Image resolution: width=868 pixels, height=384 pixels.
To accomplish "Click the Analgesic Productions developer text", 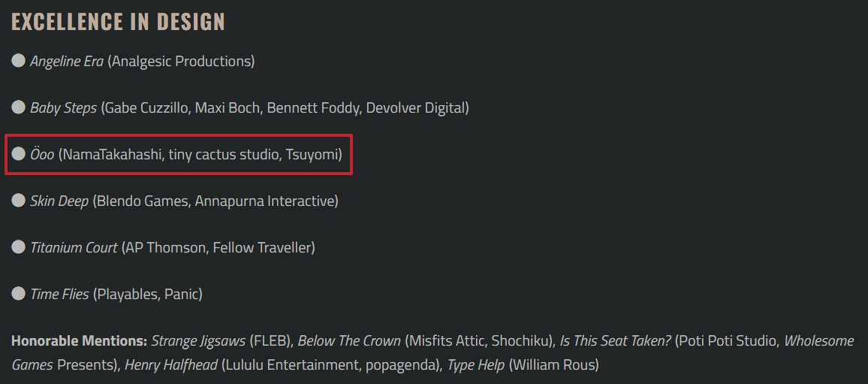I will pos(181,62).
